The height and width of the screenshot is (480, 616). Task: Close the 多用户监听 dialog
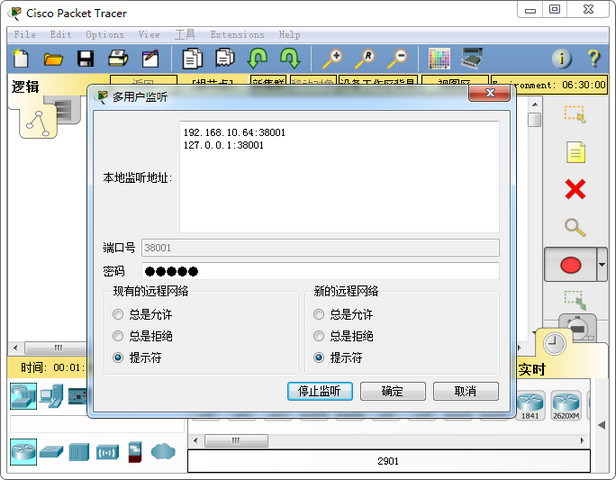(x=490, y=93)
